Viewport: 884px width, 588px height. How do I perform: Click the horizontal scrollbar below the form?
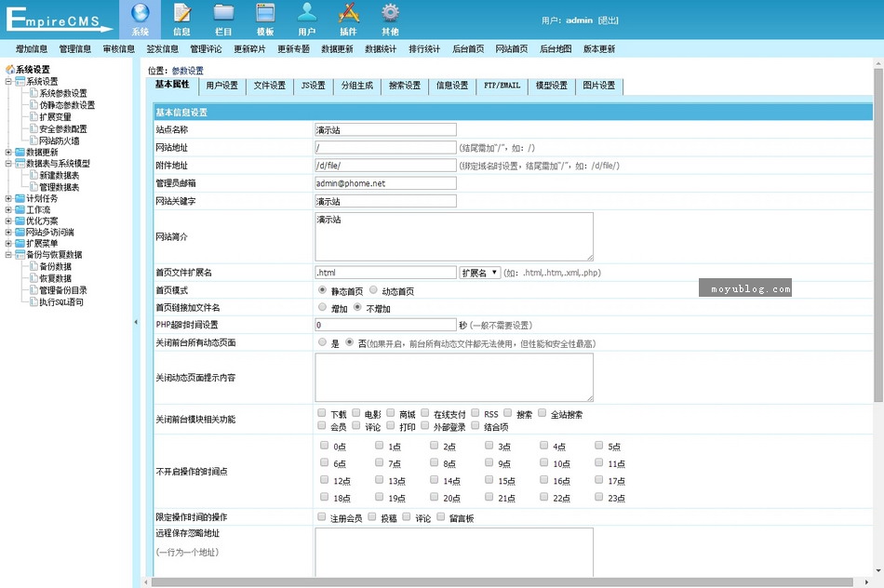(502, 581)
